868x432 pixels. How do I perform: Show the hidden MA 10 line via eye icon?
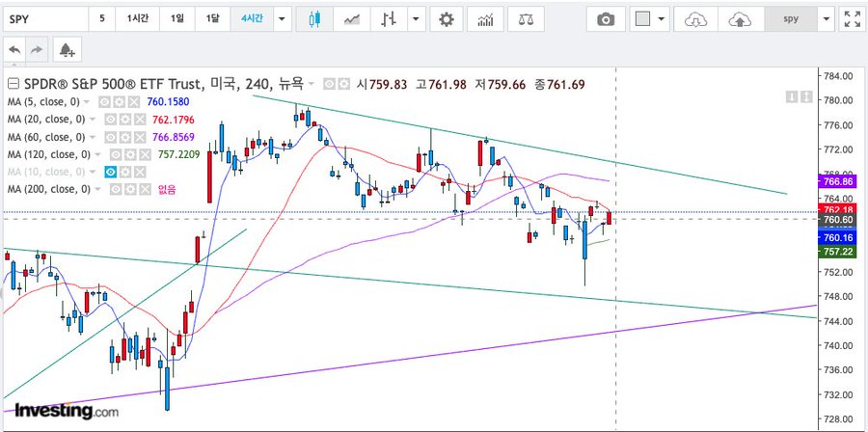click(x=110, y=172)
